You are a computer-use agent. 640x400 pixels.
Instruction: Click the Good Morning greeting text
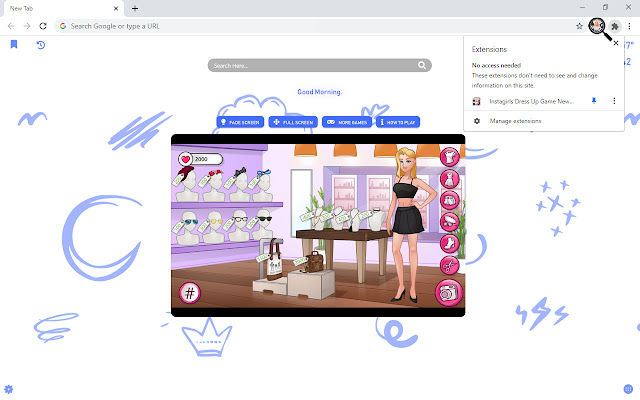tap(320, 92)
